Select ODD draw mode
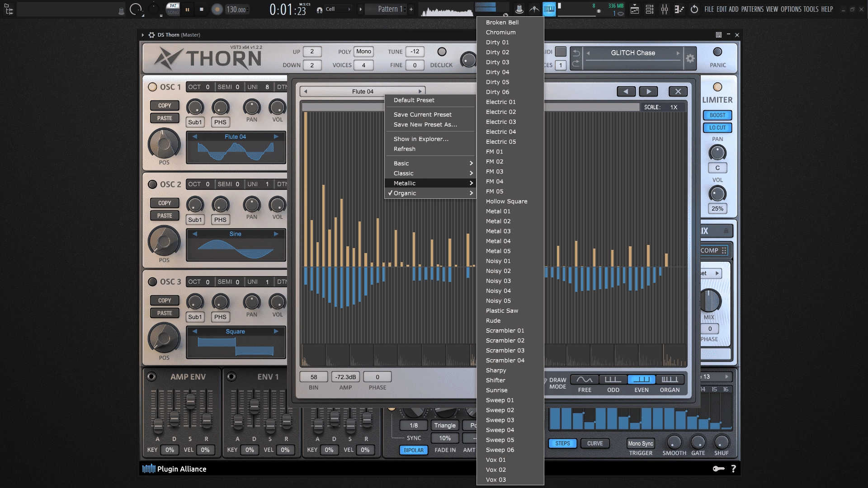 tap(613, 380)
